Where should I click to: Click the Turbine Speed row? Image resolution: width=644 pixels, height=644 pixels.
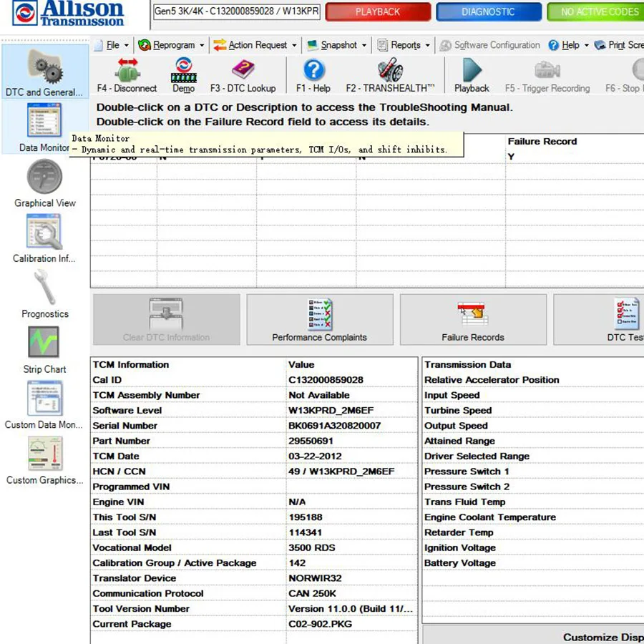pos(534,410)
